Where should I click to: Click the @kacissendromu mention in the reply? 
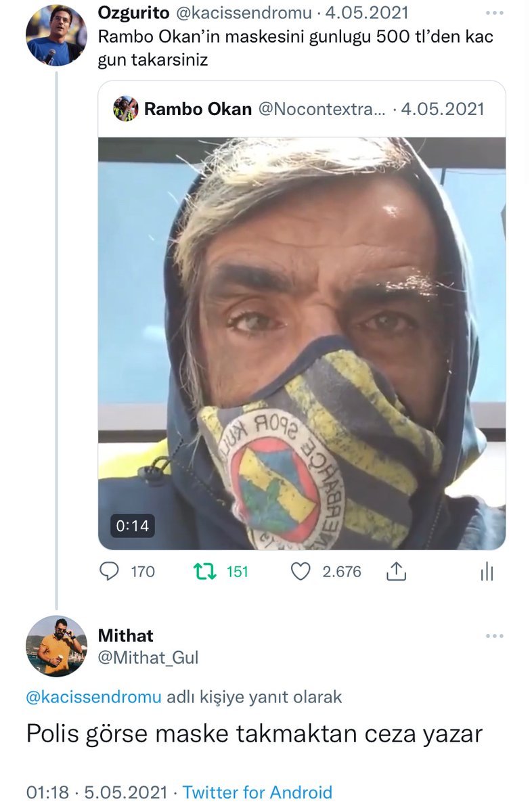coord(94,698)
